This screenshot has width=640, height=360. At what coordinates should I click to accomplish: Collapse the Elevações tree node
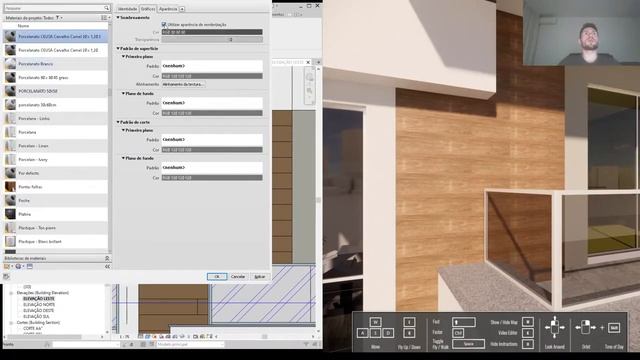point(11,293)
